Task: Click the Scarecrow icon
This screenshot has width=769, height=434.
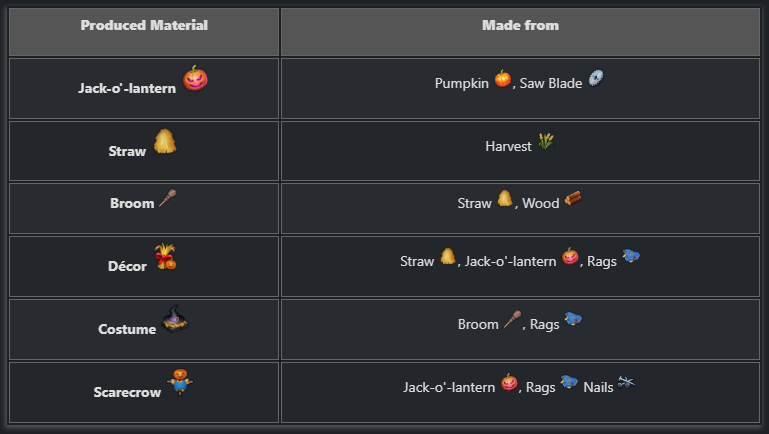Action: 179,382
